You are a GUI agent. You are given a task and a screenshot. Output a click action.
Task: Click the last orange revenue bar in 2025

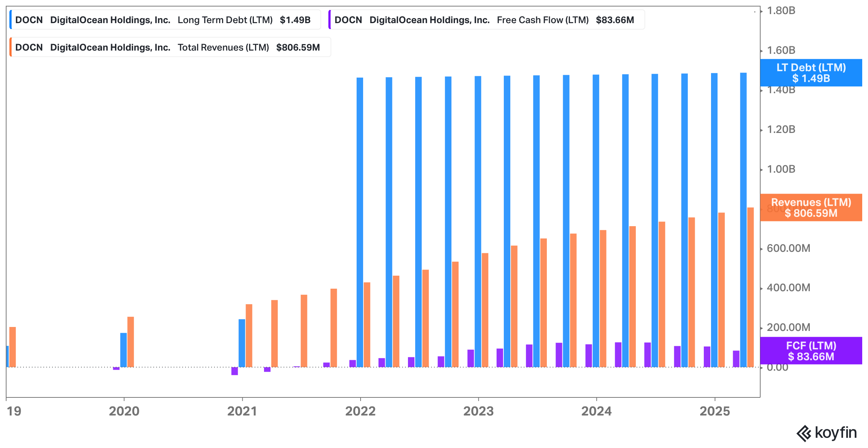(750, 287)
